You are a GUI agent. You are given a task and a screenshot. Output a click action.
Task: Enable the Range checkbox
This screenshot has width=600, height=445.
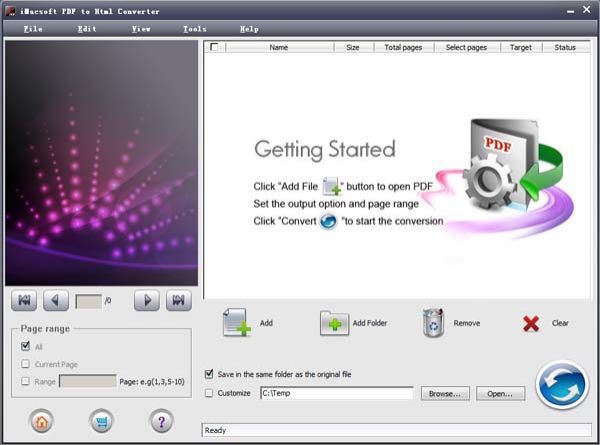tap(25, 381)
